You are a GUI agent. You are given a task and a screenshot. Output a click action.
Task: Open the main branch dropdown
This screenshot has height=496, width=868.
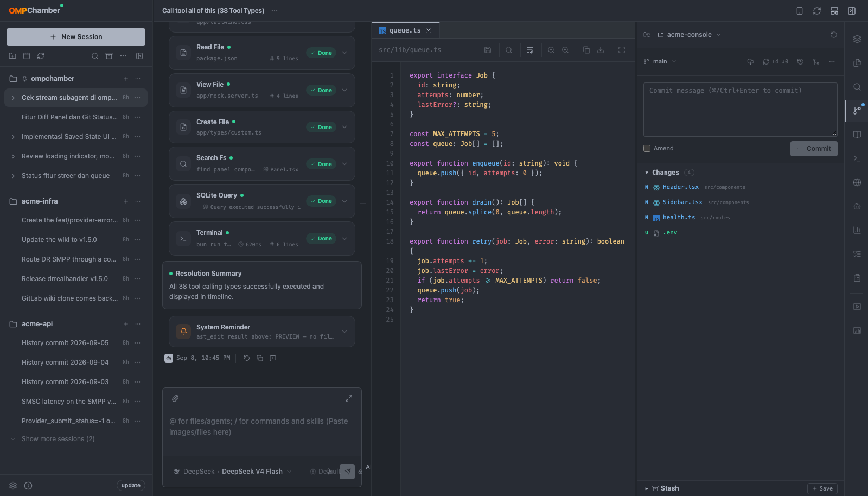pos(660,61)
